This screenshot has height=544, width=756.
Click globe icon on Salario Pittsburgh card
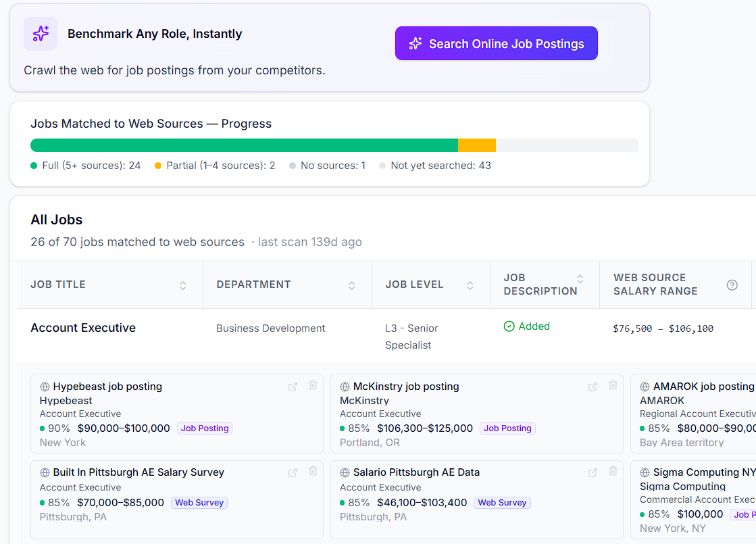pos(345,472)
